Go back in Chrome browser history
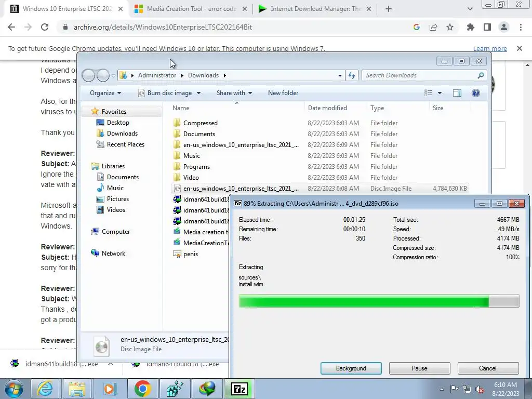The height and width of the screenshot is (399, 532). 11,27
